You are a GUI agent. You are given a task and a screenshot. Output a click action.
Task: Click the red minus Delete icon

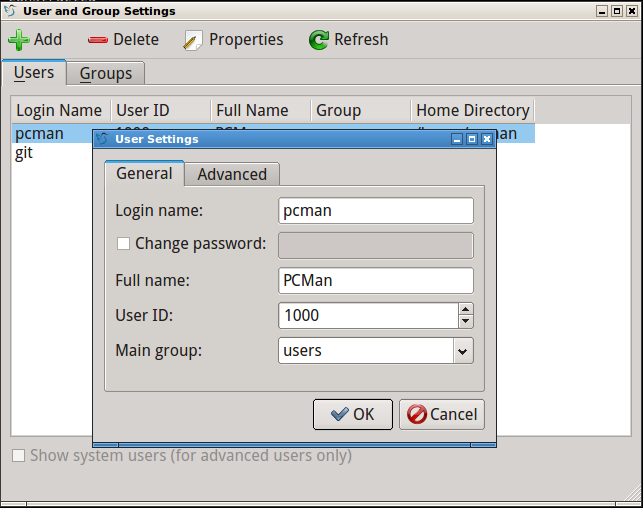tap(98, 40)
